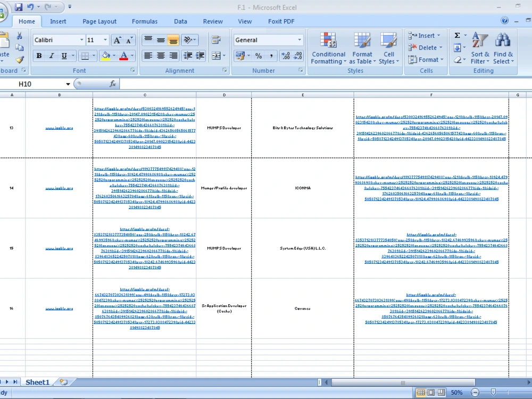Decrease indent in Alignment group
The width and height of the screenshot is (532, 399).
click(188, 56)
